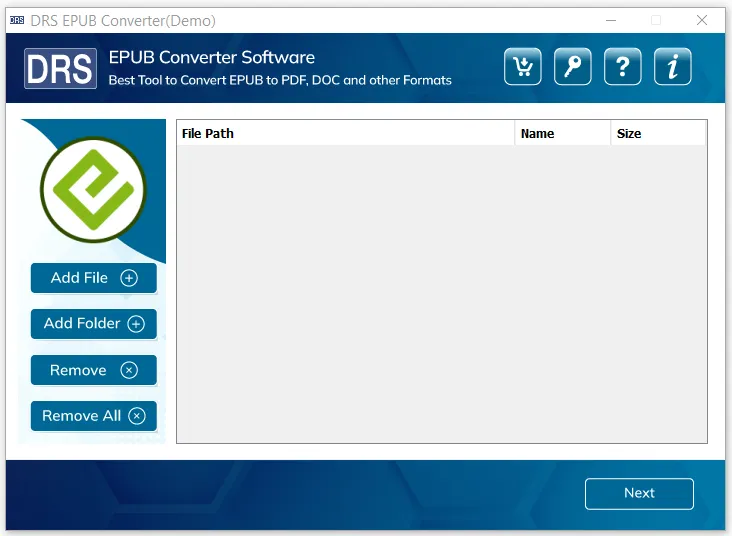Viewport: 732px width, 536px height.
Task: Proceed with the Next button
Action: [x=639, y=494]
